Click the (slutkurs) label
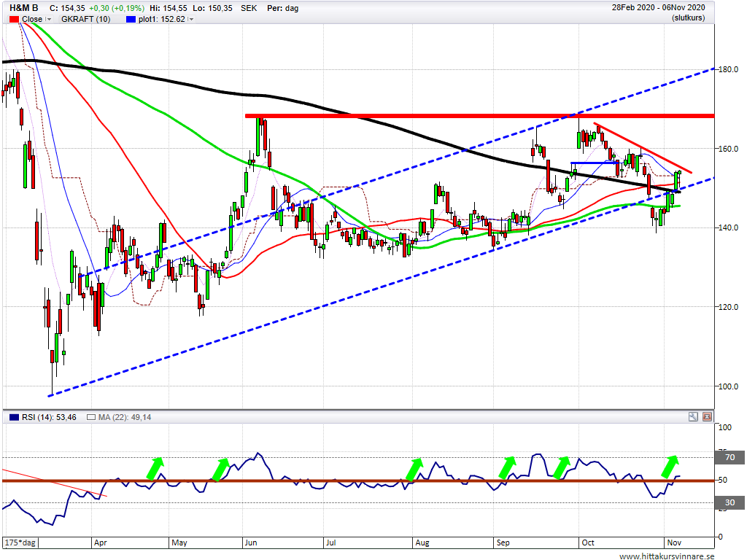Viewport: 747px width, 560px height. click(689, 18)
